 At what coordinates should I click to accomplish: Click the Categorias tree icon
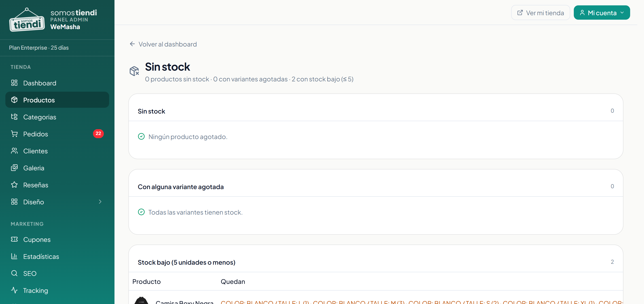click(14, 117)
